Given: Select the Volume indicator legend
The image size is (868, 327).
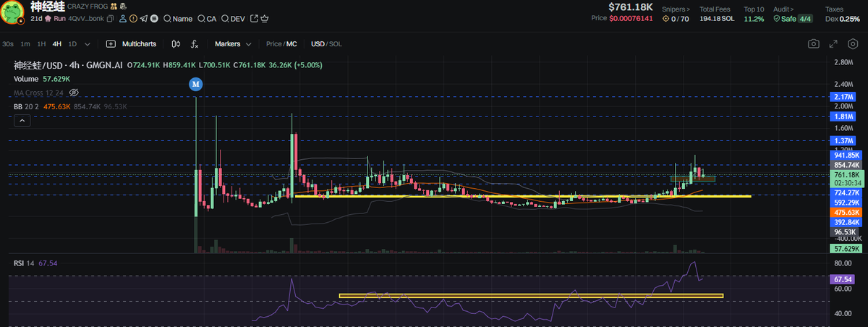Looking at the screenshot, I should pyautogui.click(x=27, y=78).
